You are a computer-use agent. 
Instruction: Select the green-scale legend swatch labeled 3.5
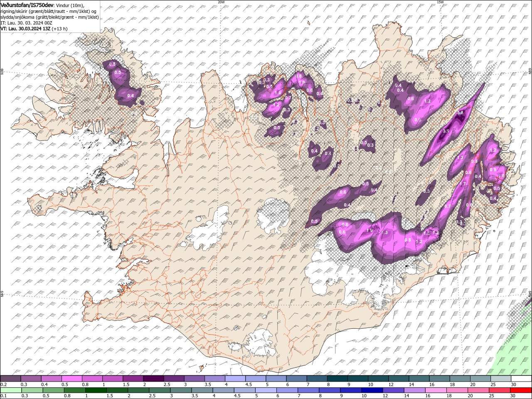pyautogui.click(x=202, y=390)
